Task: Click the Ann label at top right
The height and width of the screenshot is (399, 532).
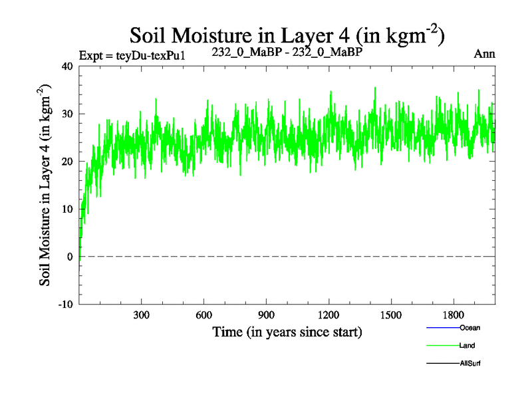Action: point(484,54)
